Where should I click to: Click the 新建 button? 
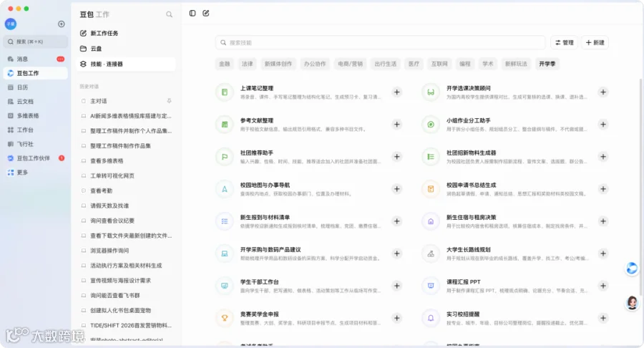pos(595,42)
